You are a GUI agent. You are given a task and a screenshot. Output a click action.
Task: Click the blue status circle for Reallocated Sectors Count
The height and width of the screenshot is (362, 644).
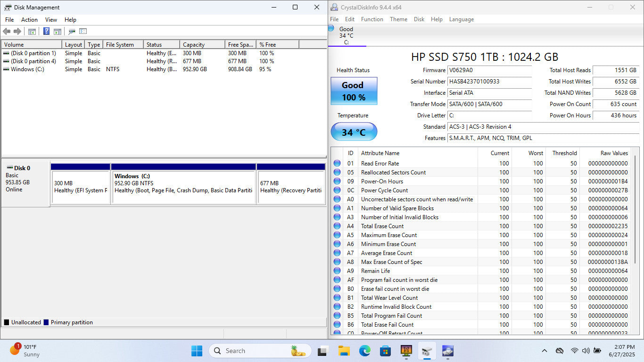pyautogui.click(x=337, y=173)
